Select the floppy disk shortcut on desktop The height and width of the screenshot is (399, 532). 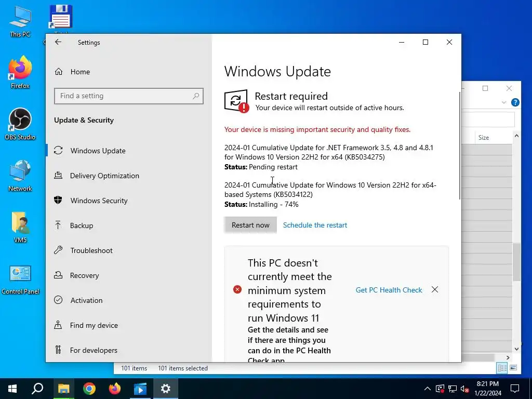click(60, 18)
